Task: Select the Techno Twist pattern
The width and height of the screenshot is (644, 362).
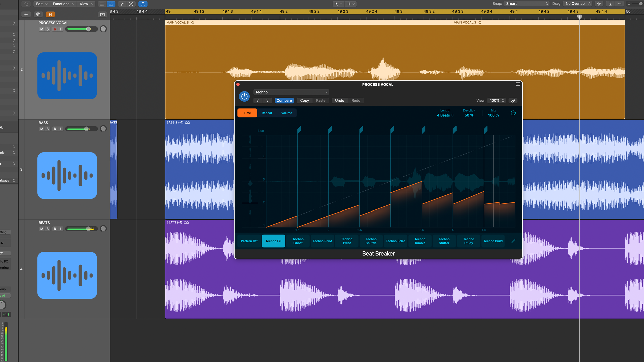Action: pos(346,241)
